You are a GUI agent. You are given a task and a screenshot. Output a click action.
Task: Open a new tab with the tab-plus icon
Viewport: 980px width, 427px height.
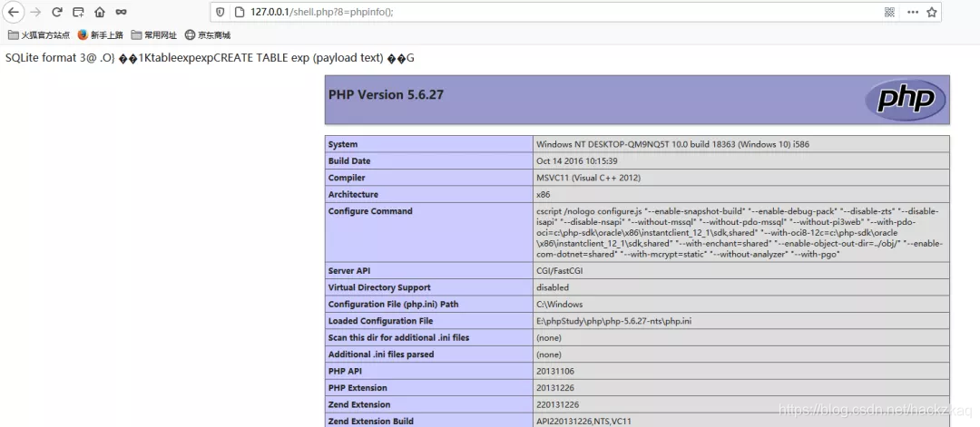click(78, 12)
